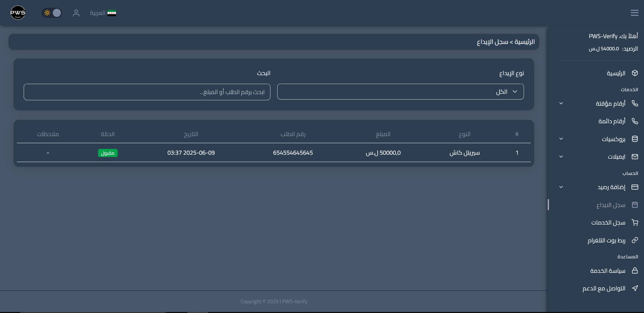Click the phone icon for أرقام مؤقتة

click(x=635, y=103)
